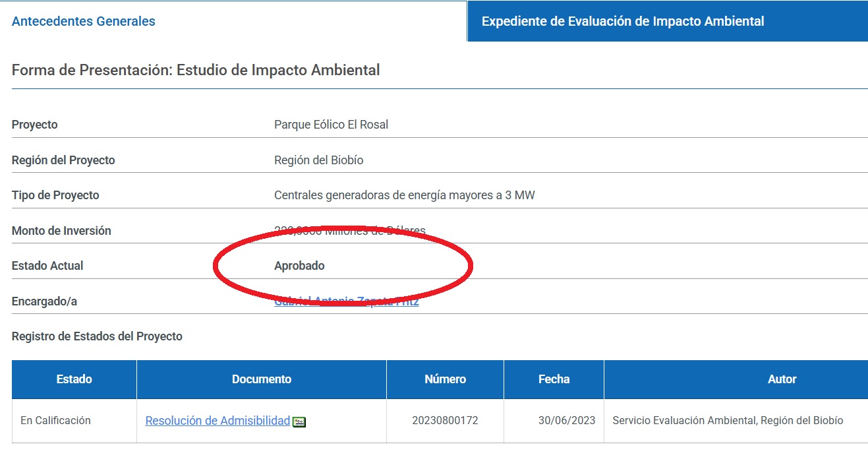
Task: Click the Estado column header
Action: click(74, 379)
